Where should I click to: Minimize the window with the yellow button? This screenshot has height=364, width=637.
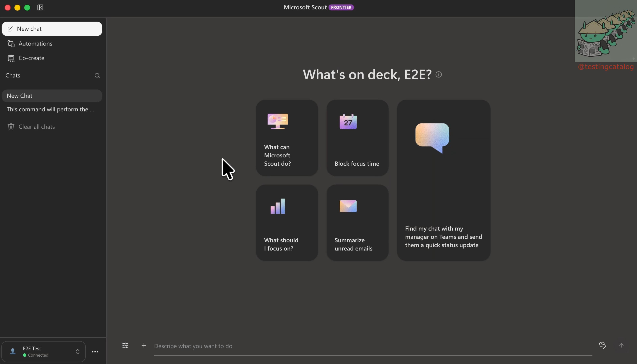pos(17,8)
